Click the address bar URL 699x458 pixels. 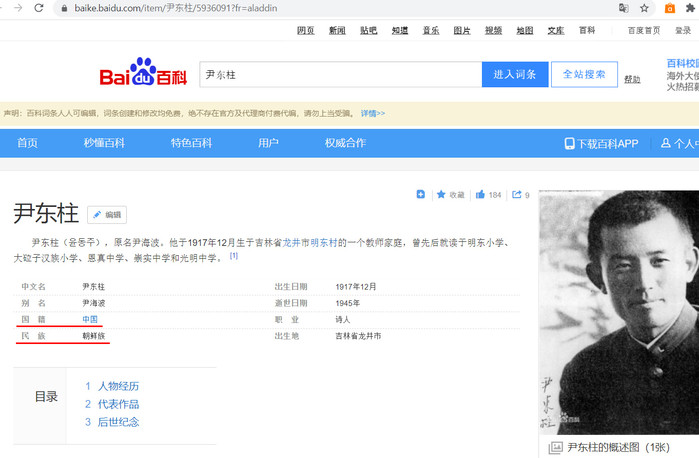(176, 8)
